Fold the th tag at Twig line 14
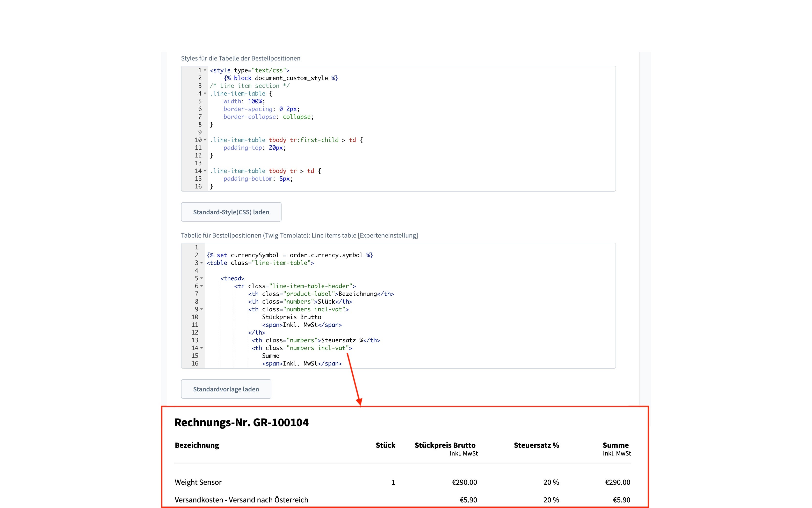Image resolution: width=812 pixels, height=508 pixels. coord(202,348)
